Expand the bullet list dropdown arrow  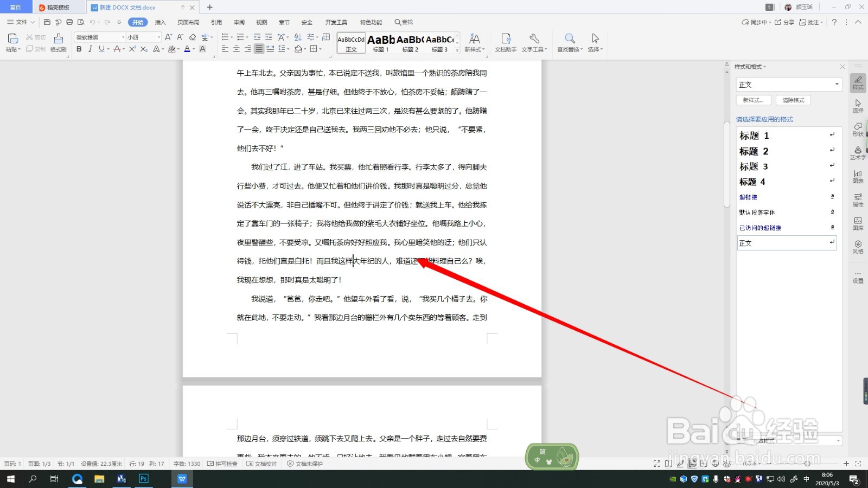coord(232,37)
